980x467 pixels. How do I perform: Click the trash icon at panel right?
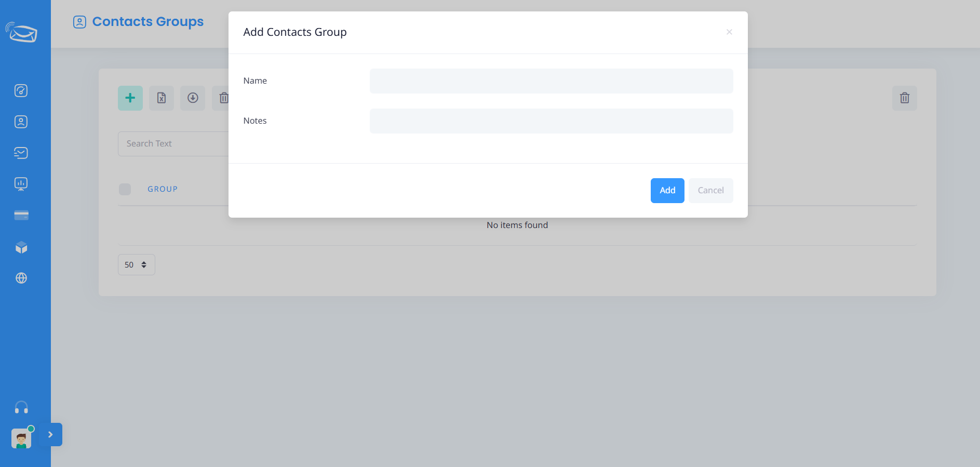905,98
